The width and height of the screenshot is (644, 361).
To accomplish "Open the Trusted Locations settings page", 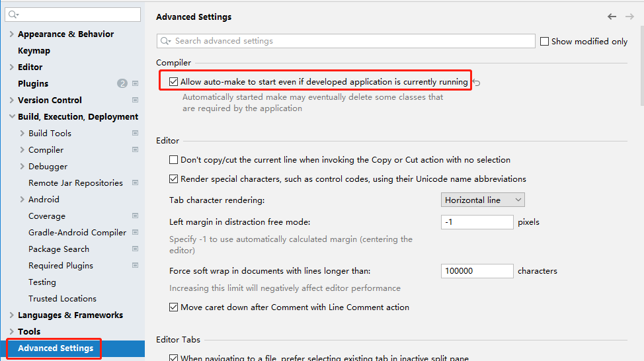I will pyautogui.click(x=62, y=299).
